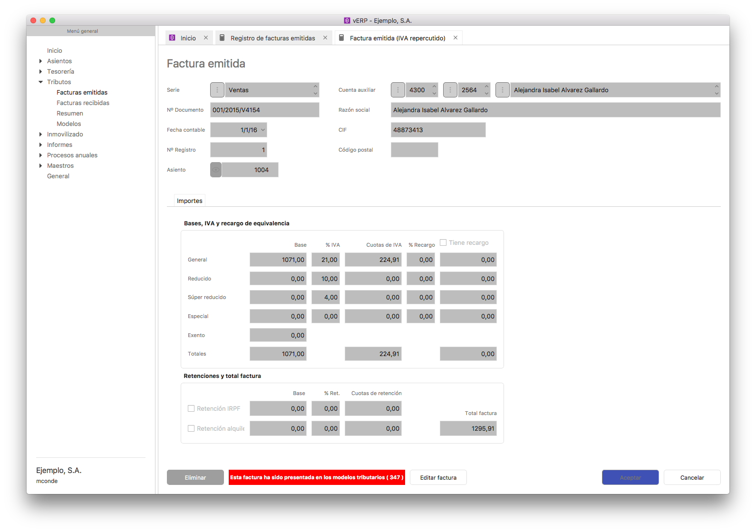Open the Fecha contable date dropdown

[x=263, y=130]
